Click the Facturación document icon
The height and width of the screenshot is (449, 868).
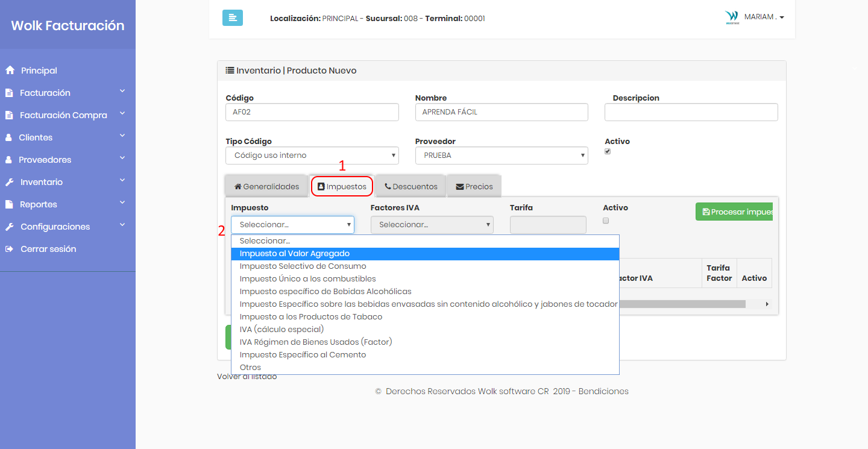pyautogui.click(x=9, y=93)
